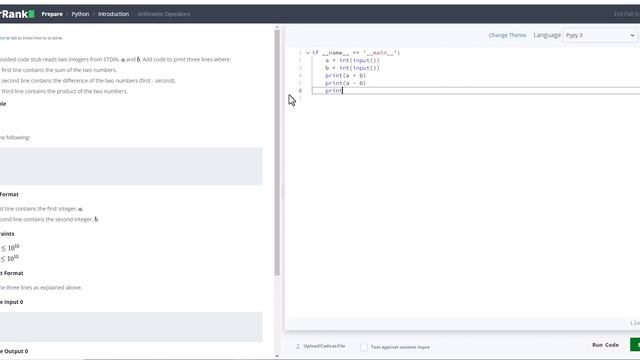Screen dimensions: 640x360
Task: Click the green Submit button
Action: point(635,345)
